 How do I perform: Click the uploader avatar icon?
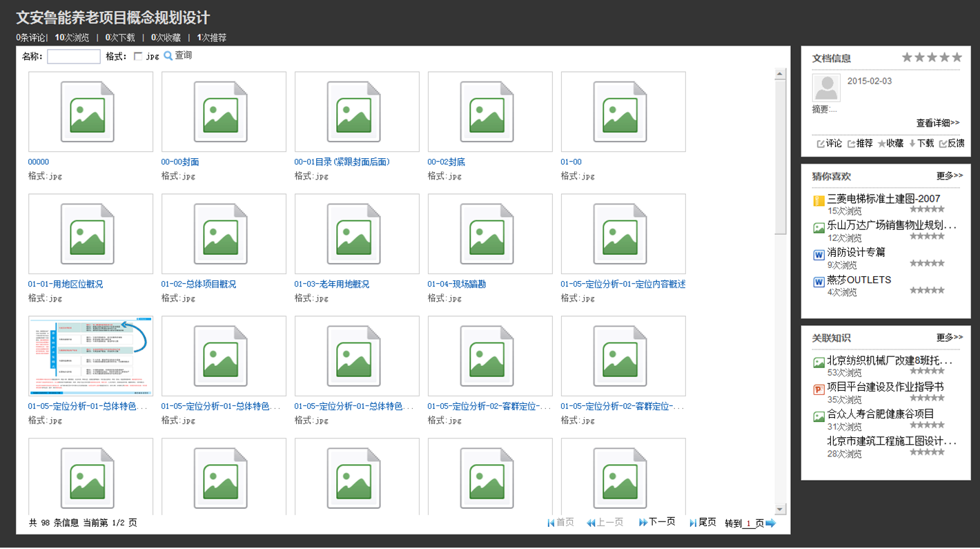tap(827, 88)
